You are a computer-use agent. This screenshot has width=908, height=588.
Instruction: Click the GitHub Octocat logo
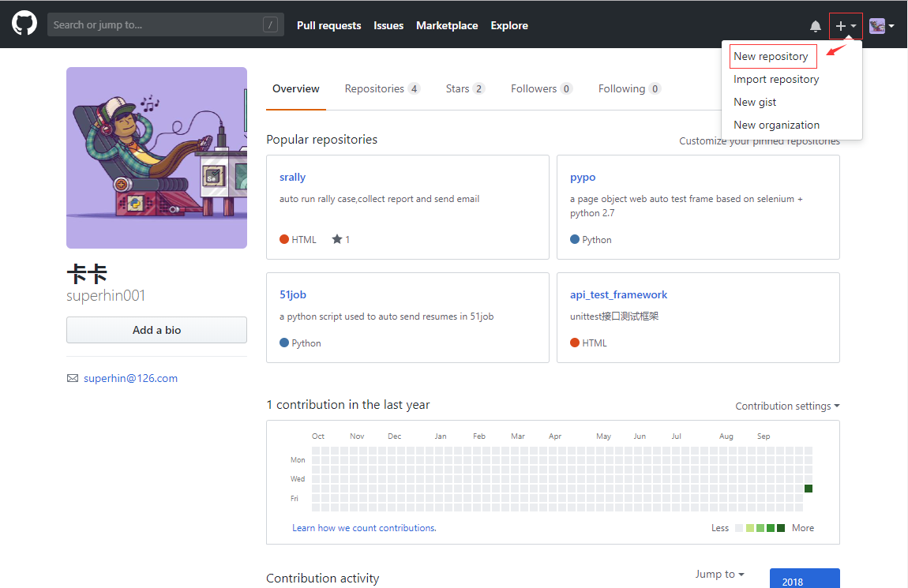point(24,24)
